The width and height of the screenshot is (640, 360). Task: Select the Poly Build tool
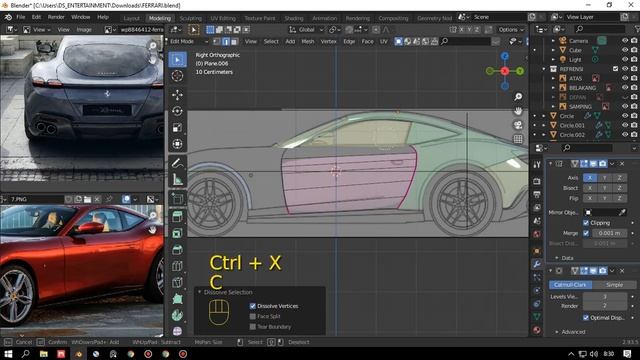click(x=177, y=299)
